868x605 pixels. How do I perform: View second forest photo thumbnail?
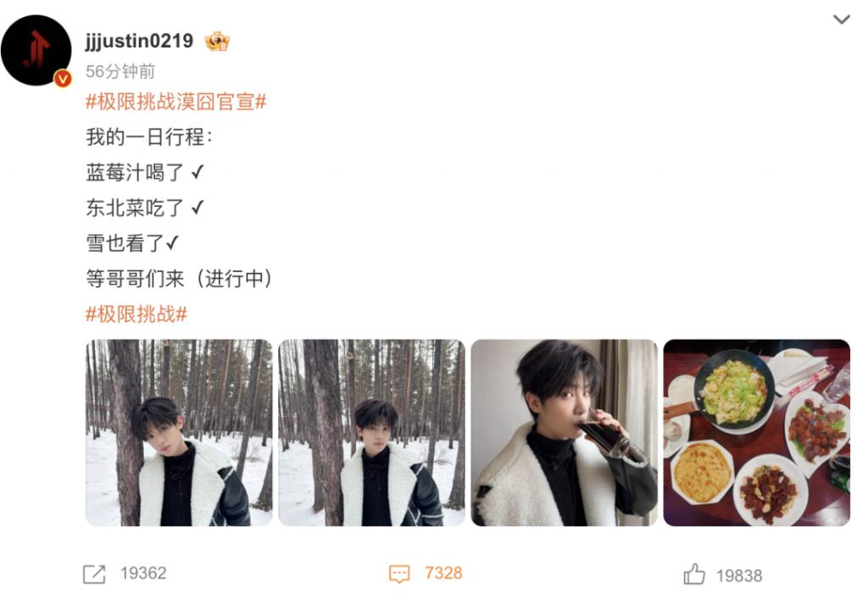pyautogui.click(x=371, y=433)
